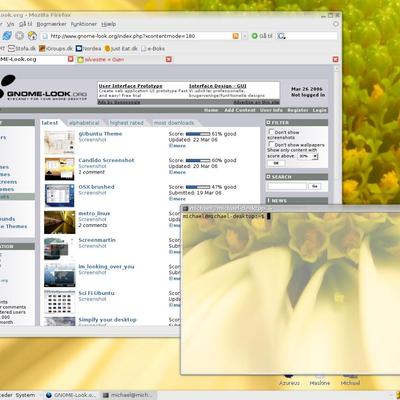
Task: Click the User Info link in site navigation
Action: (x=271, y=110)
